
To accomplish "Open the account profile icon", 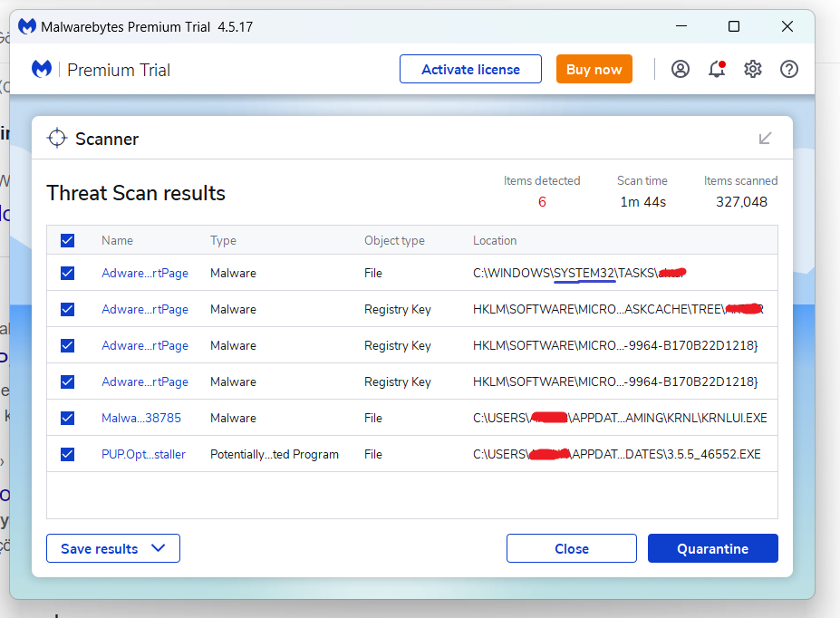I will [x=681, y=69].
